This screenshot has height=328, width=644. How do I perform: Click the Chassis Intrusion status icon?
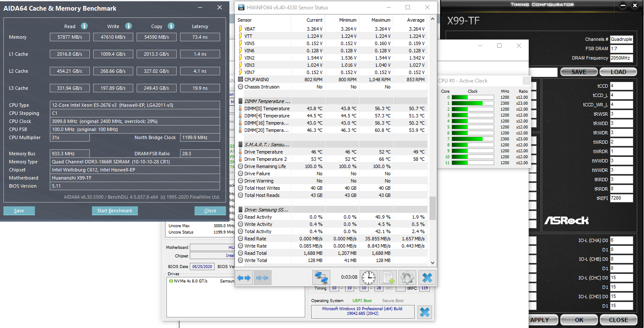coord(240,87)
